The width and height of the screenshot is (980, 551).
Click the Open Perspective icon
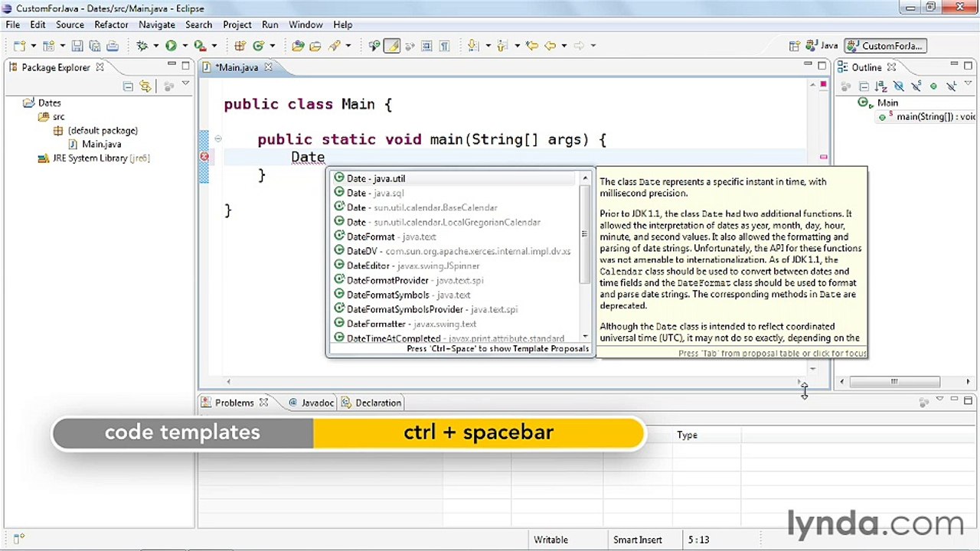(x=795, y=46)
